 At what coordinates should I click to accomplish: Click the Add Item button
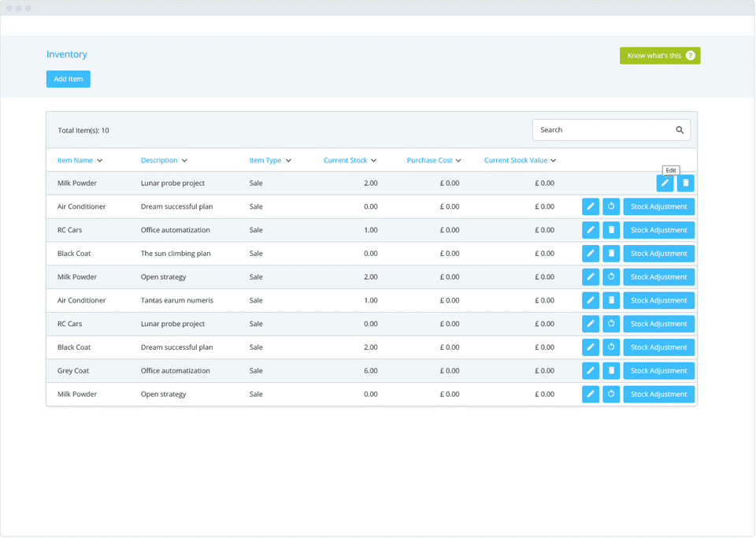tap(69, 79)
